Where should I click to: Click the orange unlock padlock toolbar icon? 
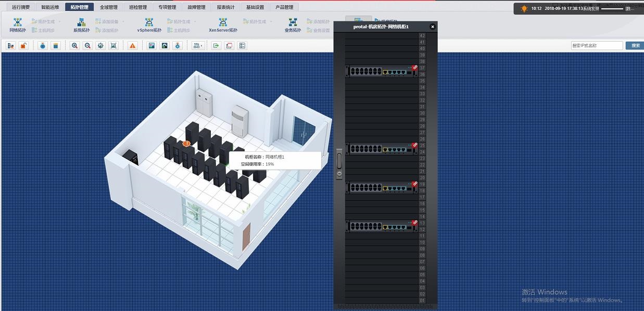click(23, 46)
